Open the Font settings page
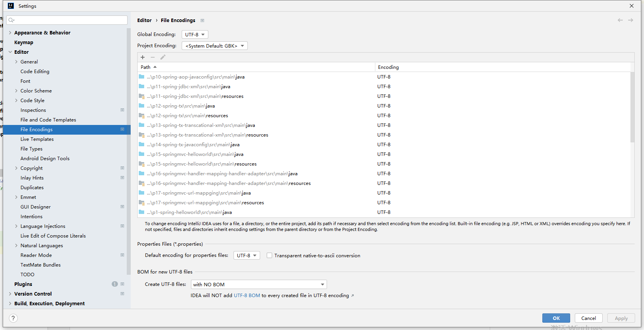 (x=25, y=81)
